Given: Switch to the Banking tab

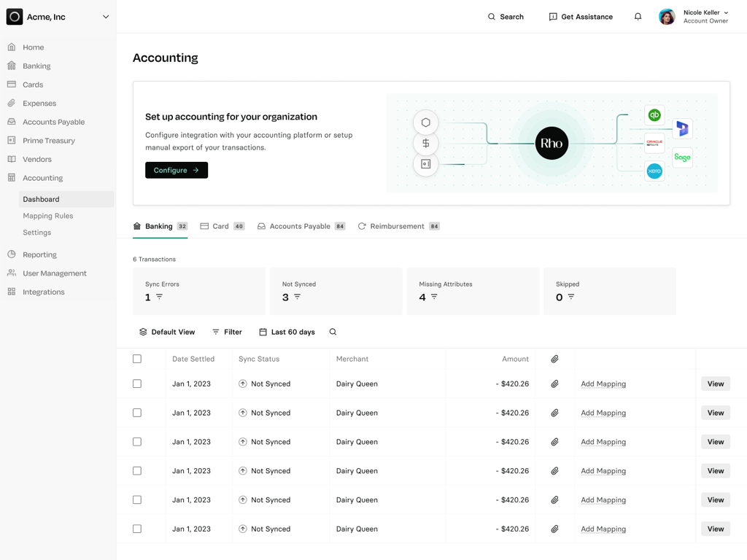Looking at the screenshot, I should tap(160, 226).
